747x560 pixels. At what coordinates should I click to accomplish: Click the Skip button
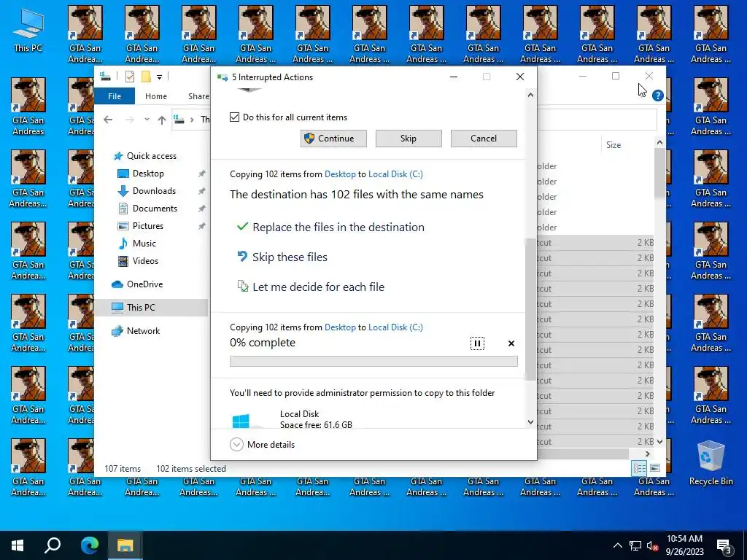pos(409,139)
